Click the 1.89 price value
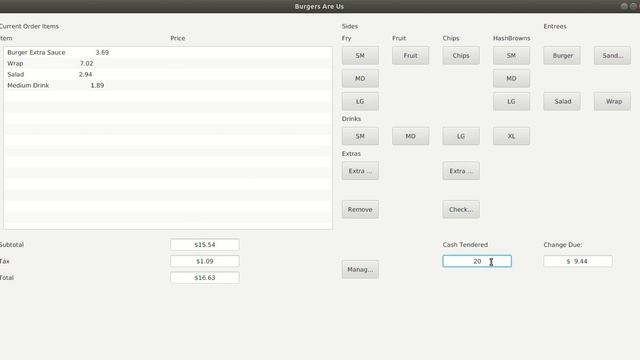The height and width of the screenshot is (360, 640). [97, 85]
